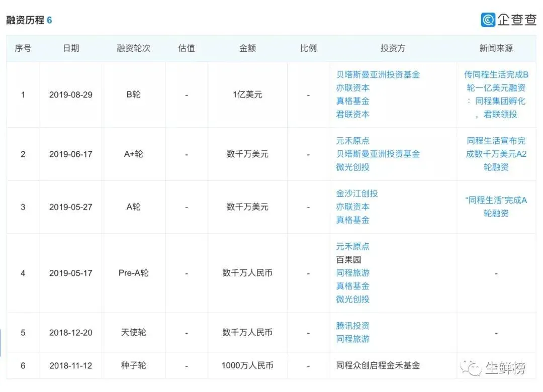Open 亦联资本 link in B轮 row

pos(352,87)
